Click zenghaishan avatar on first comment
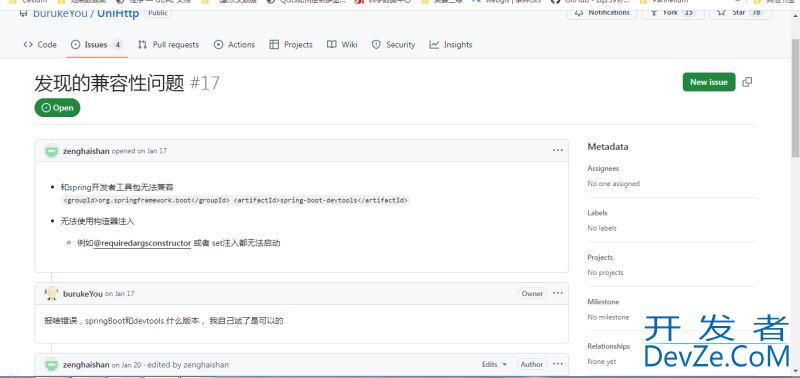 [51, 151]
